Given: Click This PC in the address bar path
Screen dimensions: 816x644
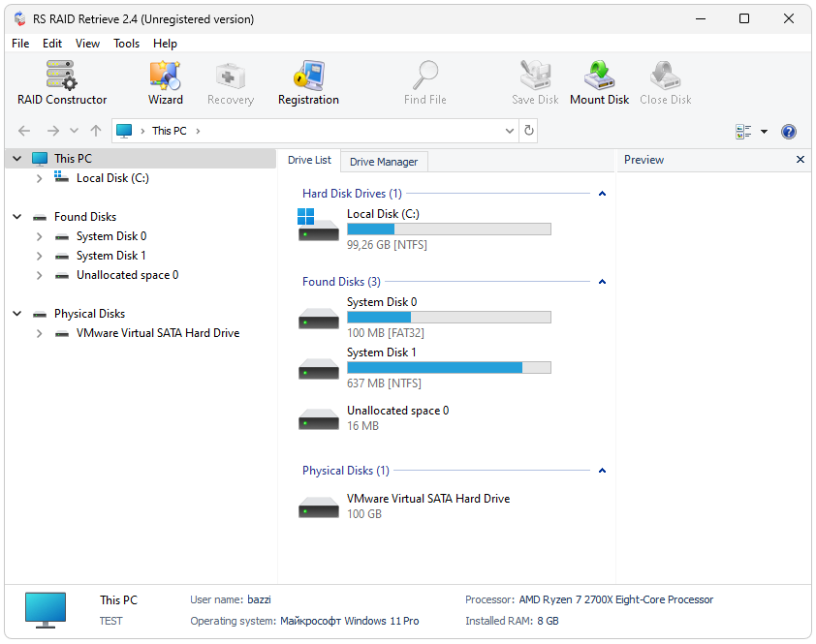Looking at the screenshot, I should [x=170, y=131].
